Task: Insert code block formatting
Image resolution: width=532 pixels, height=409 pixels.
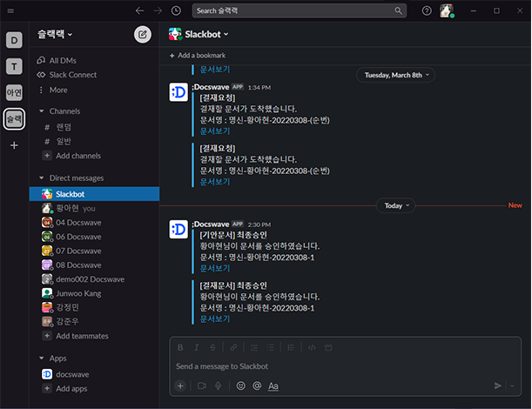Action: click(x=327, y=347)
